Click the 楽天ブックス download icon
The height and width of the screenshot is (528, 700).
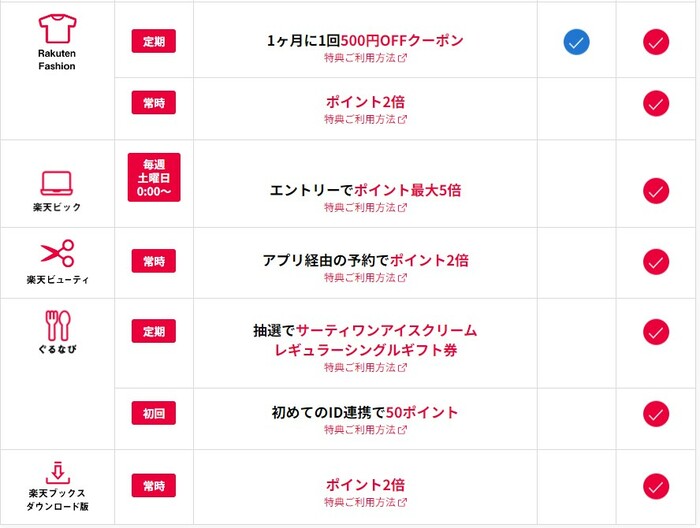[57, 472]
